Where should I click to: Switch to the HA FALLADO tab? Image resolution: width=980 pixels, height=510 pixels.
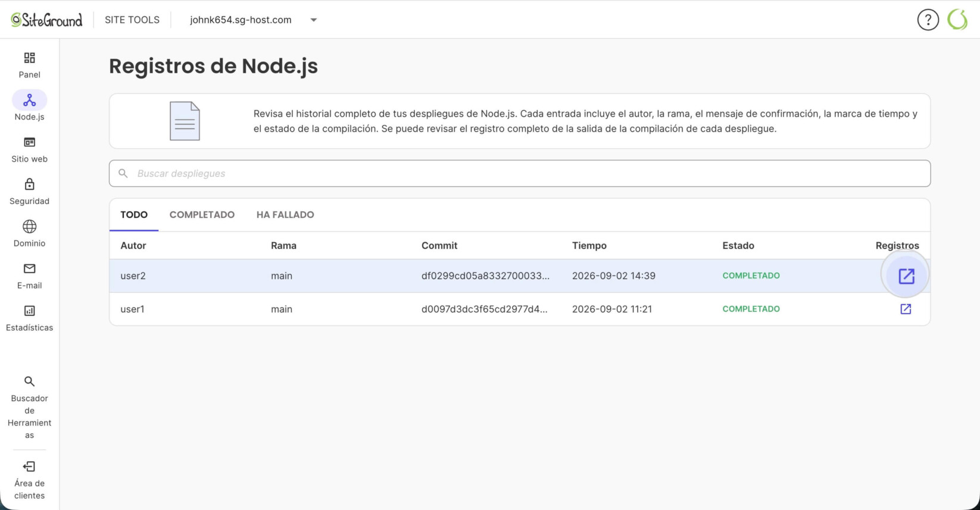[285, 215]
